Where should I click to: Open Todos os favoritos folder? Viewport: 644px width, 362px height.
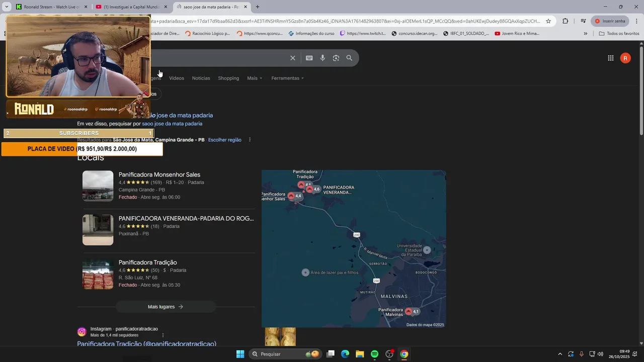(619, 34)
